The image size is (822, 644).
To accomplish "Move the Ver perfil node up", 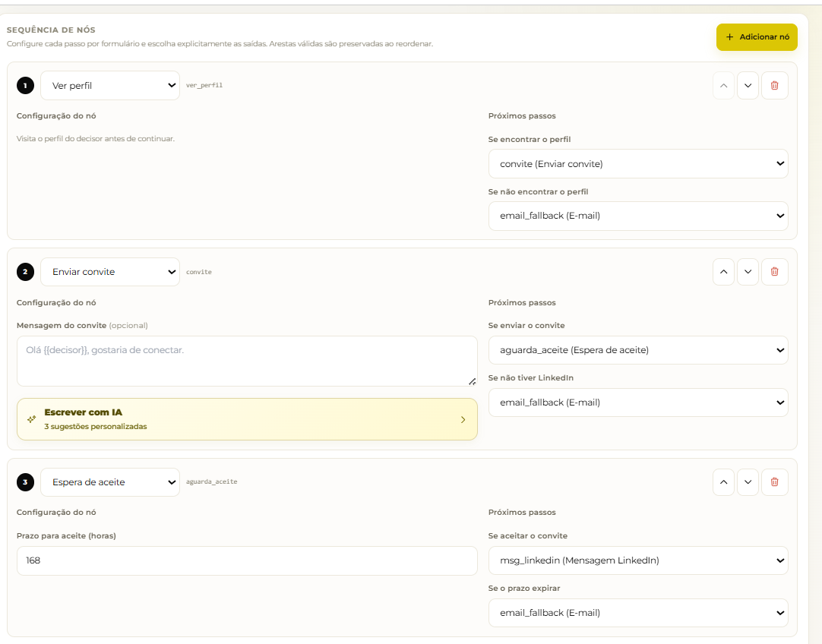I will 723,85.
